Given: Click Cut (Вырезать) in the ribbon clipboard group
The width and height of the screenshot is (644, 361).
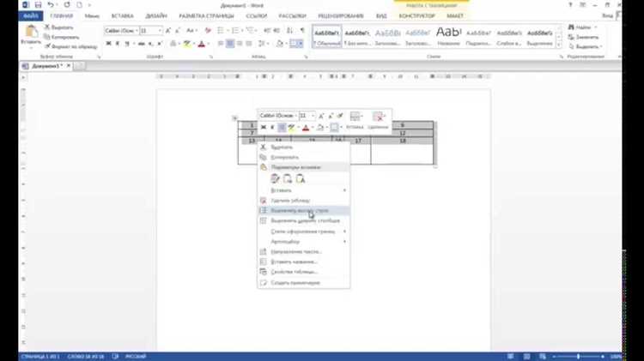Looking at the screenshot, I should pos(58,27).
